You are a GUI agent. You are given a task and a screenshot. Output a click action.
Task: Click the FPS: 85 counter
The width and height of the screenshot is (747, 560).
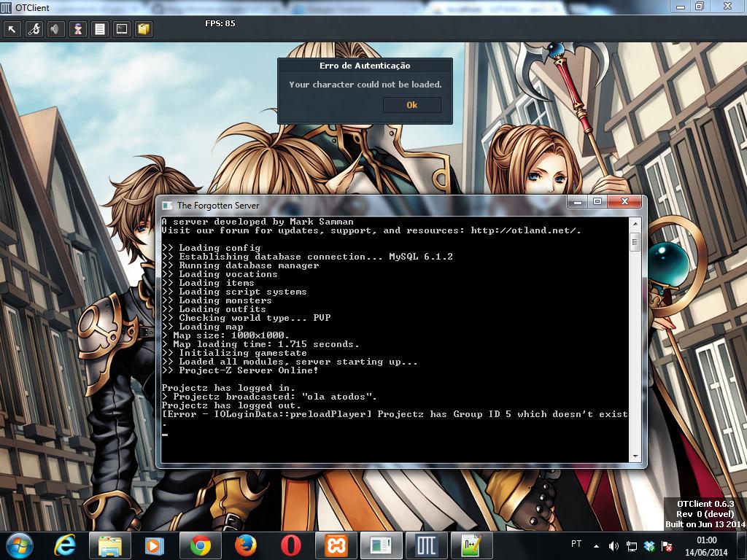(220, 23)
